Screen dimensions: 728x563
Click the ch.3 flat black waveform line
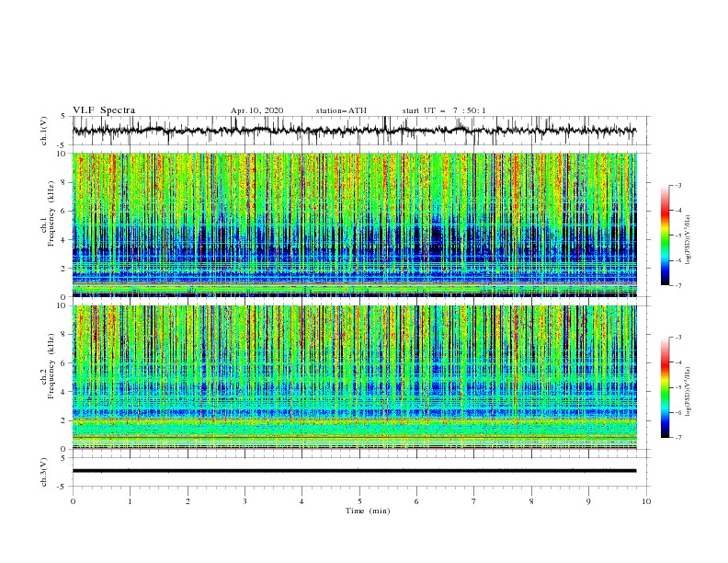click(x=354, y=471)
